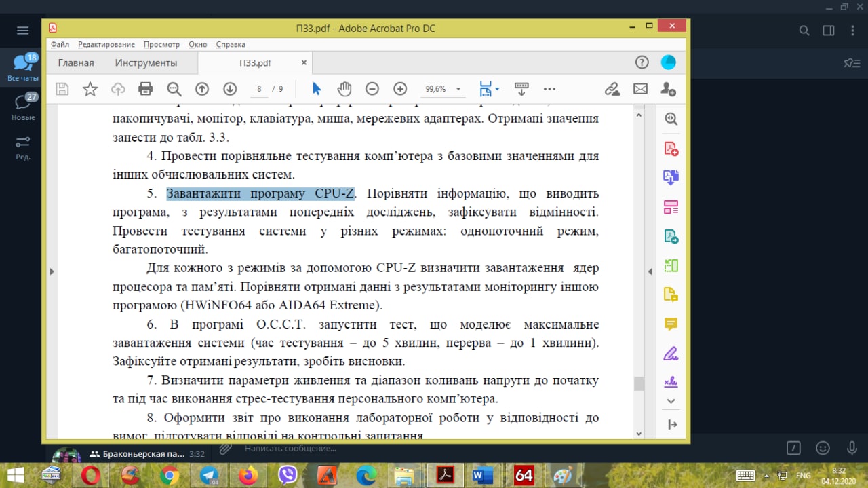The width and height of the screenshot is (868, 488).
Task: Open the Просмотр menu
Action: point(161,44)
